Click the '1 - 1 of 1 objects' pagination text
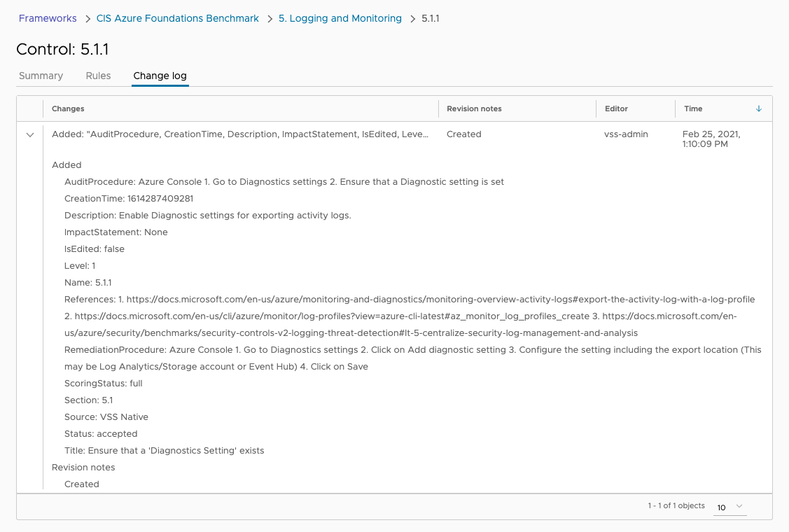789x532 pixels. coord(676,505)
